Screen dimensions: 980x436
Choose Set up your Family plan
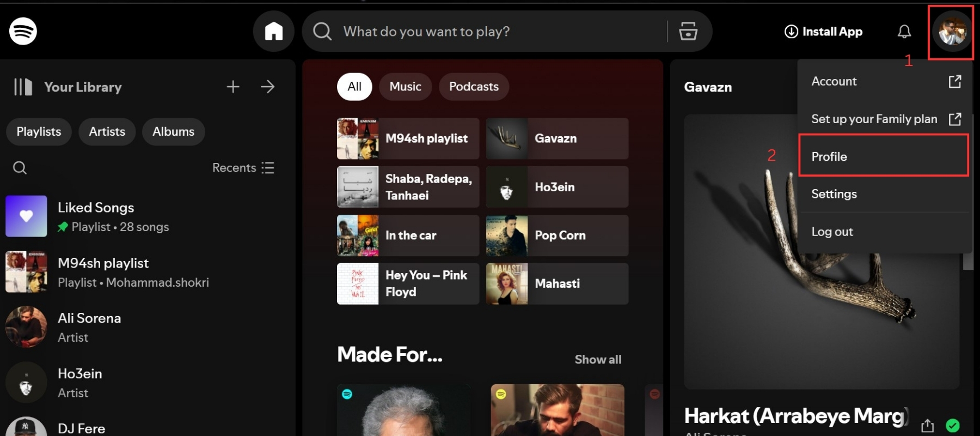coord(885,119)
